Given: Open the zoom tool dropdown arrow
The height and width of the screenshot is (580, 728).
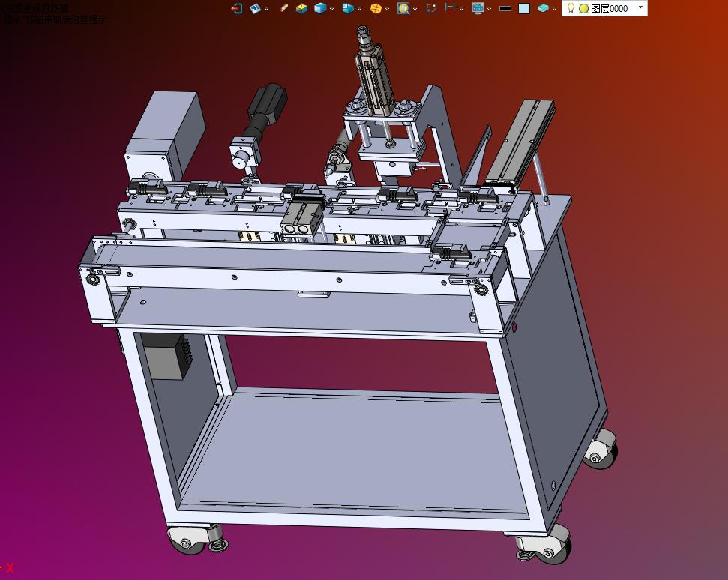Looking at the screenshot, I should [415, 9].
